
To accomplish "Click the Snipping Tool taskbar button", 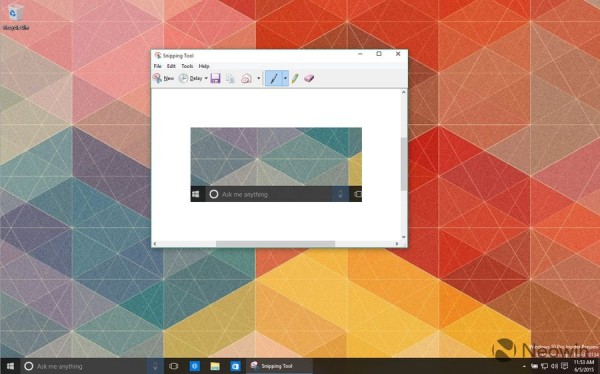I will pyautogui.click(x=279, y=366).
